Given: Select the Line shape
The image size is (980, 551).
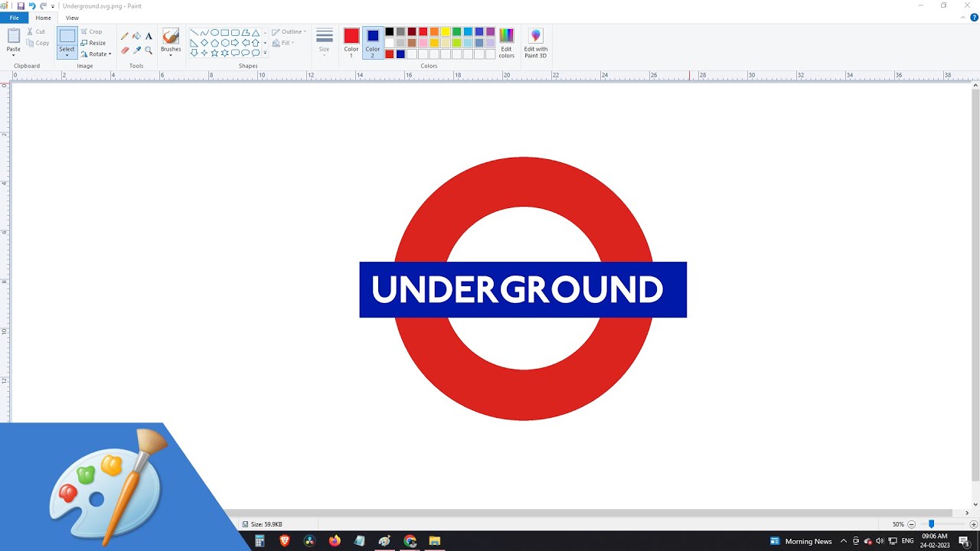Looking at the screenshot, I should click(194, 33).
